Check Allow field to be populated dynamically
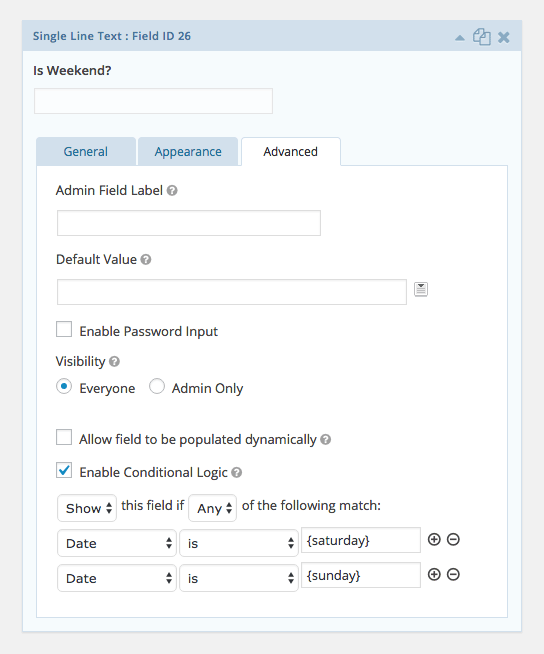The image size is (544, 654). point(64,438)
